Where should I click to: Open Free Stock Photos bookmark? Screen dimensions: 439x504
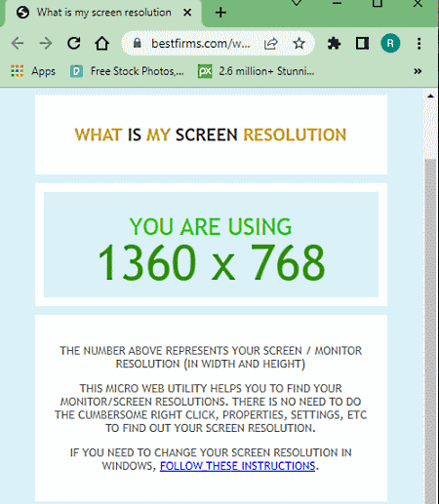tap(127, 71)
